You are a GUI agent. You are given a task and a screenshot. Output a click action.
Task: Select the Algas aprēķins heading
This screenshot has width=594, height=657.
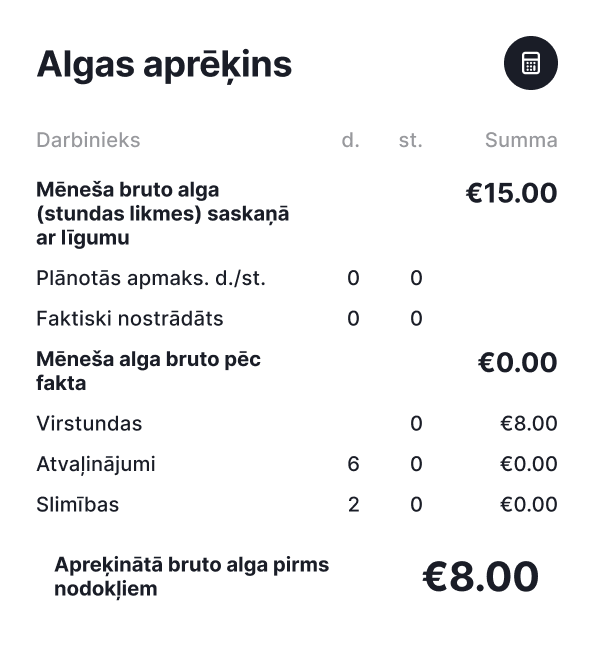(x=164, y=66)
